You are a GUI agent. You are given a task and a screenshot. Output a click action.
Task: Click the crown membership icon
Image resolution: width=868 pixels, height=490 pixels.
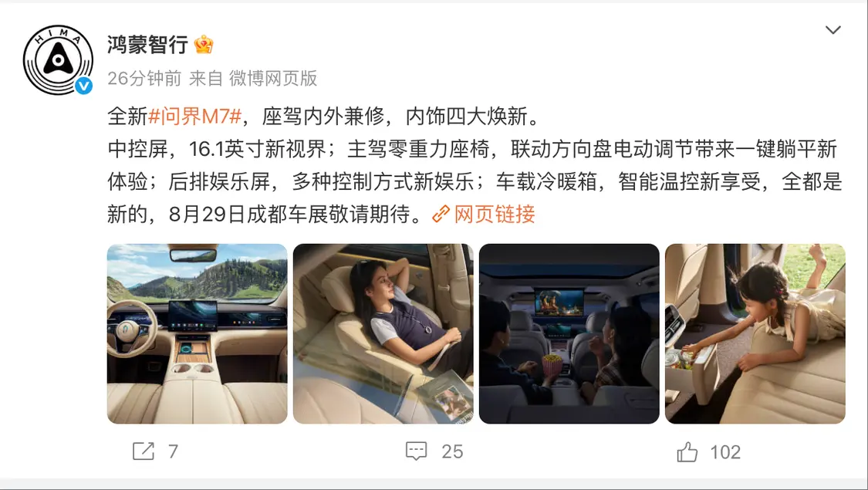click(x=204, y=44)
